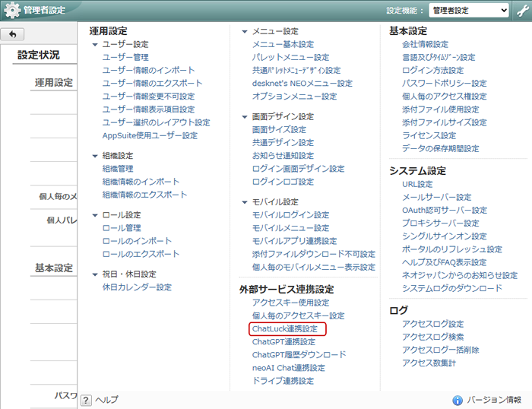
Task: Click the back arrow button
Action: (x=13, y=34)
